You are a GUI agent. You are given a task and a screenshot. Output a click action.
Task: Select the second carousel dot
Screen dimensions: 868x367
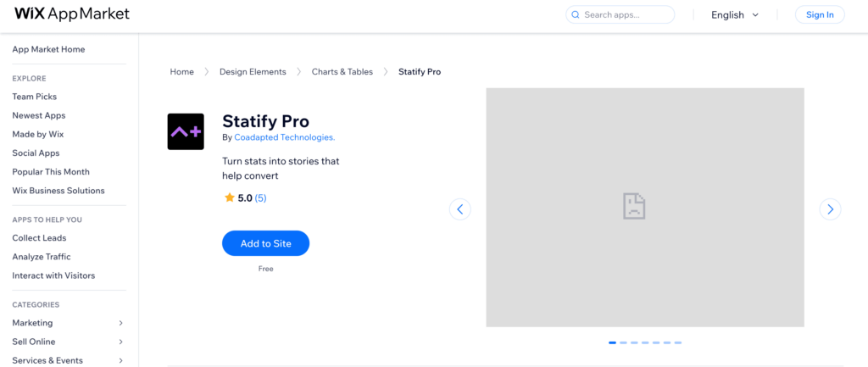click(623, 342)
